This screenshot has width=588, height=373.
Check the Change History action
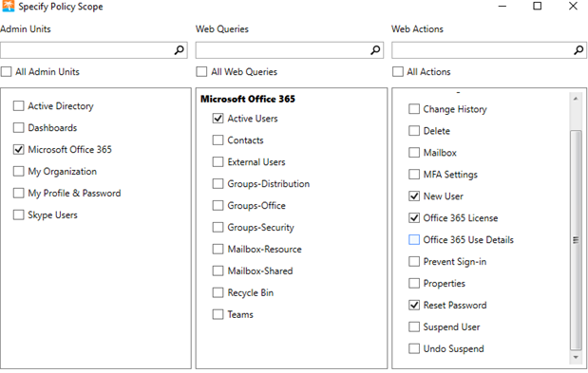tap(414, 109)
